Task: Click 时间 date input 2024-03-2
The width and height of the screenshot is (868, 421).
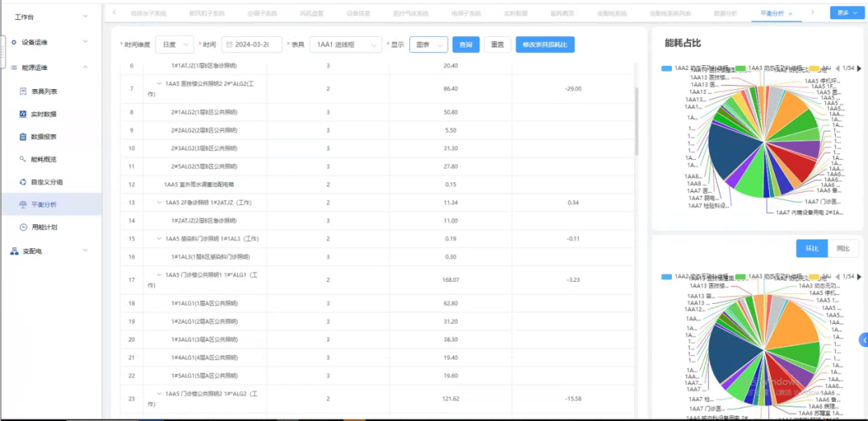Action: click(x=252, y=45)
